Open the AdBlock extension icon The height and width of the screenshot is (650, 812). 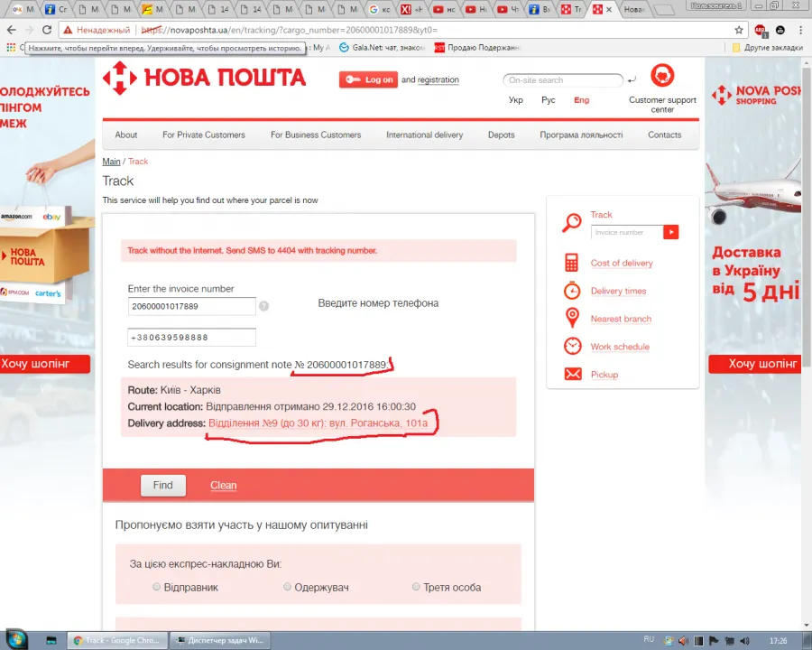click(x=761, y=30)
